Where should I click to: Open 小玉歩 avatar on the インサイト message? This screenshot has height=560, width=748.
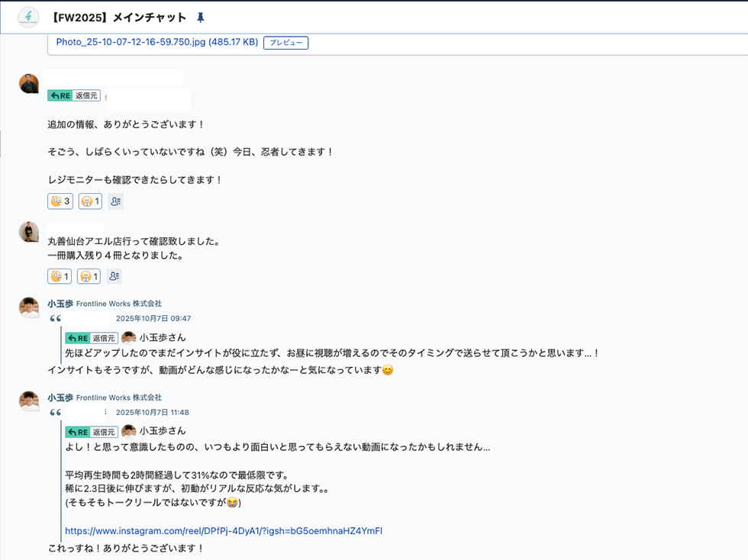pyautogui.click(x=29, y=307)
